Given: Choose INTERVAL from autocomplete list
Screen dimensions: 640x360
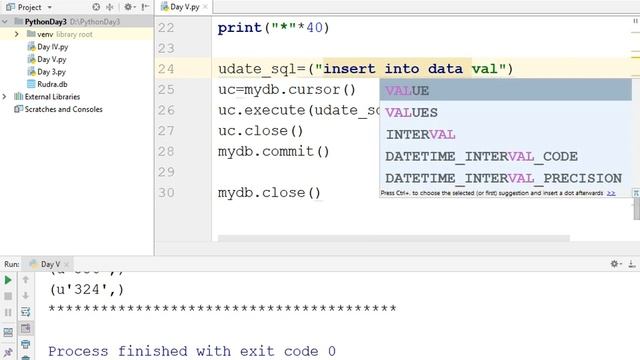Looking at the screenshot, I should pyautogui.click(x=505, y=135).
